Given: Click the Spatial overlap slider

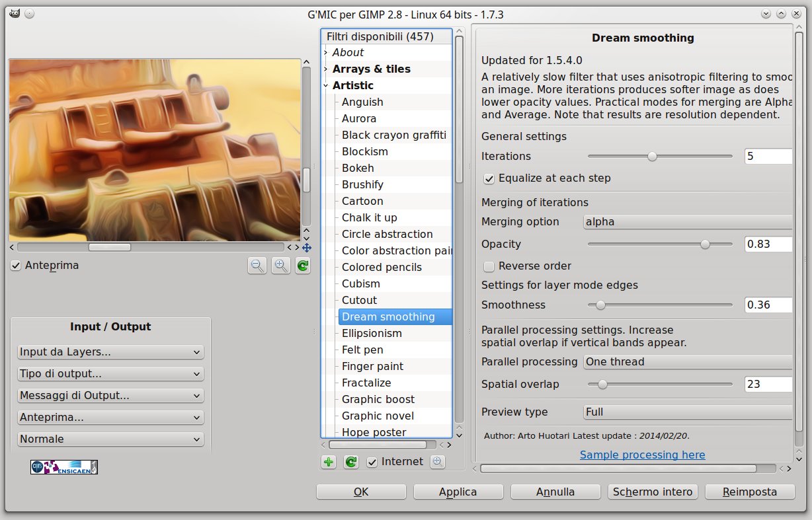Looking at the screenshot, I should pyautogui.click(x=660, y=385).
